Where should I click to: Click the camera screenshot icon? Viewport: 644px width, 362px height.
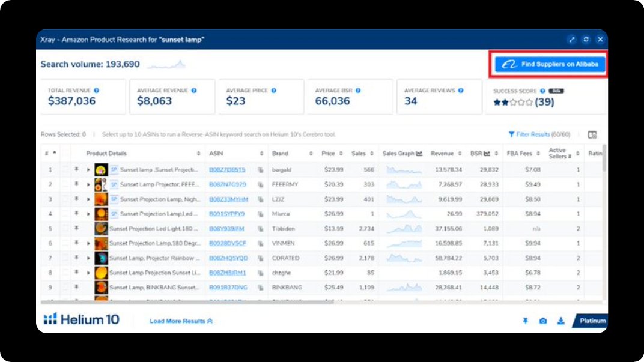pyautogui.click(x=543, y=321)
